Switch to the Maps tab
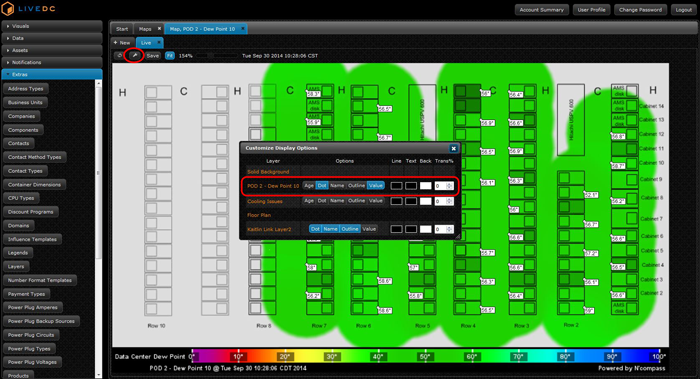 point(145,29)
